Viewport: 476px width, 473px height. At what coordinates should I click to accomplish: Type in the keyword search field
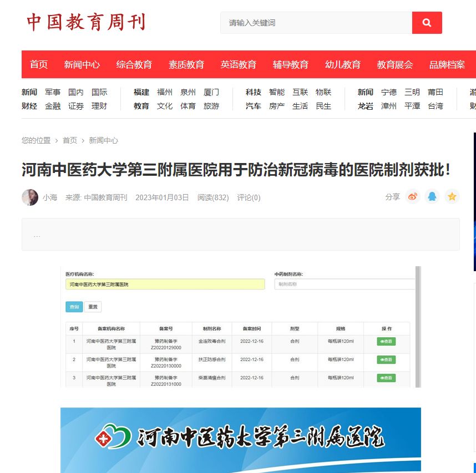(x=316, y=23)
